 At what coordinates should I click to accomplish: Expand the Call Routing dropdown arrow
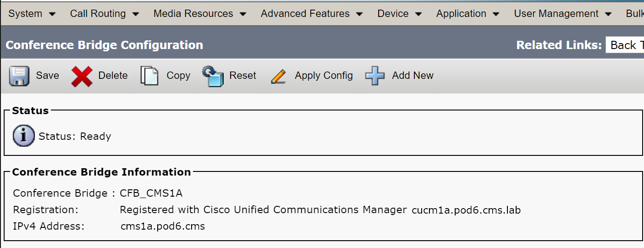[x=136, y=15]
